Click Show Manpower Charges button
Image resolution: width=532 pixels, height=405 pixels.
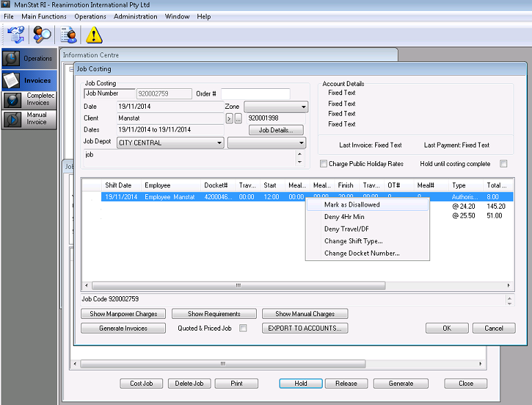[123, 313]
